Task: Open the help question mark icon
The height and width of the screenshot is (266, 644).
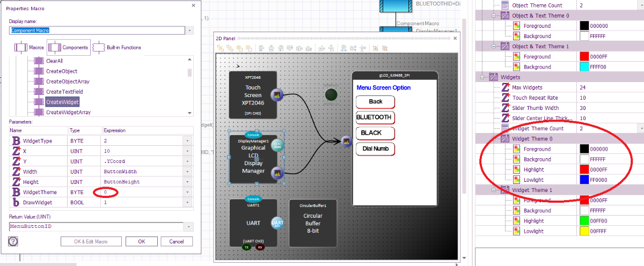Action: pos(13,241)
